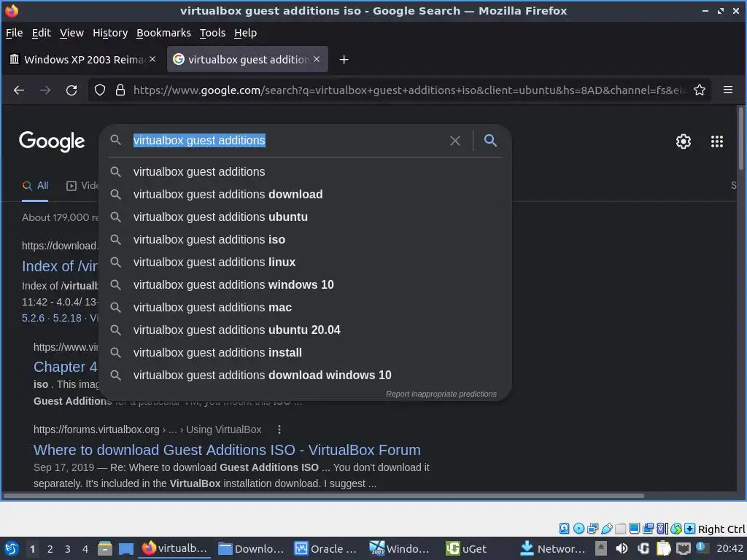Image resolution: width=747 pixels, height=560 pixels.
Task: Open the Lubuntu start menu bird icon
Action: [12, 548]
